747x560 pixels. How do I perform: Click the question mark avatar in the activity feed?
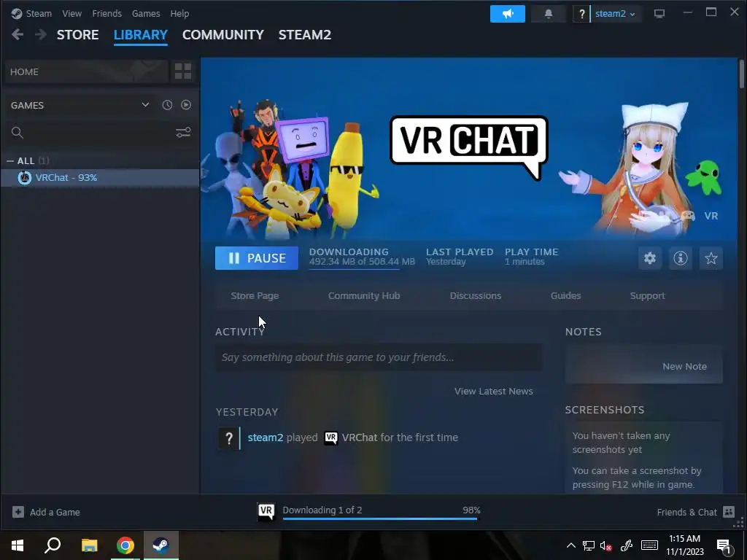pos(228,437)
